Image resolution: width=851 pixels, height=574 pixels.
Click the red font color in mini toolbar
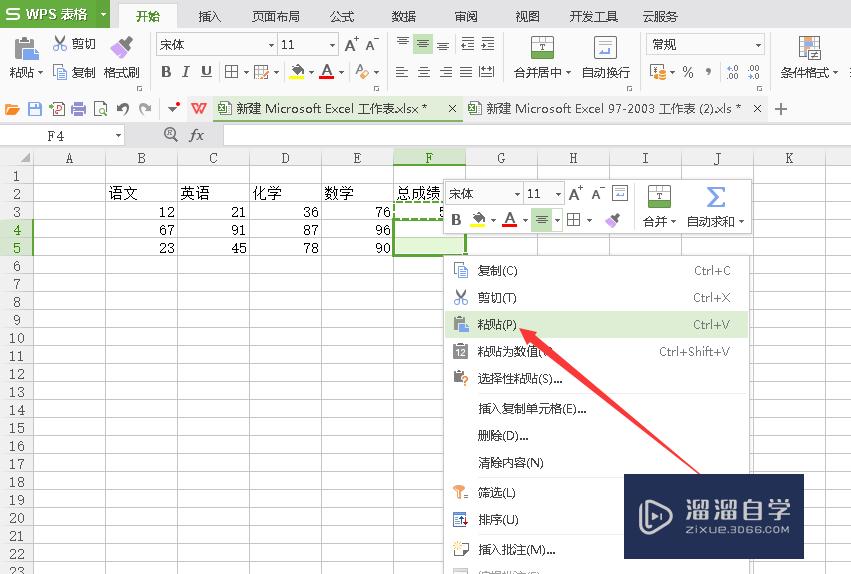click(510, 220)
